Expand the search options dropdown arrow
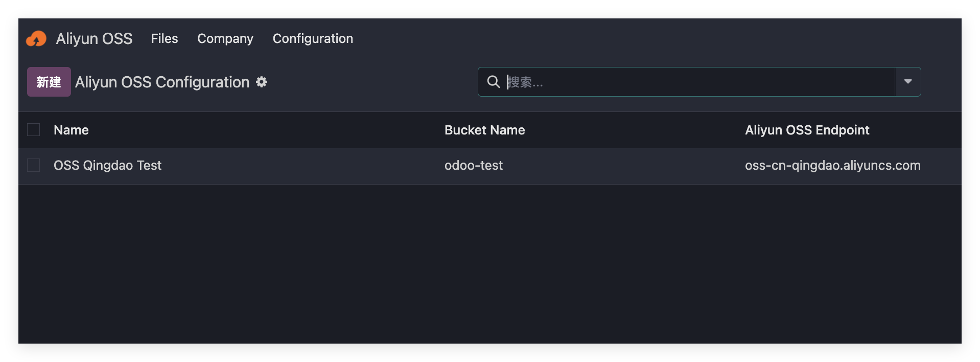This screenshot has width=980, height=362. (907, 82)
